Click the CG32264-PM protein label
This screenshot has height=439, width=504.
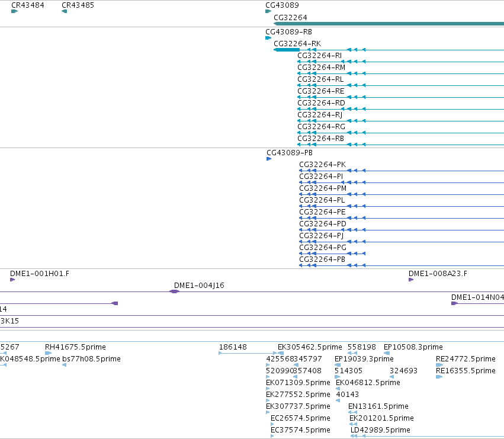(323, 188)
